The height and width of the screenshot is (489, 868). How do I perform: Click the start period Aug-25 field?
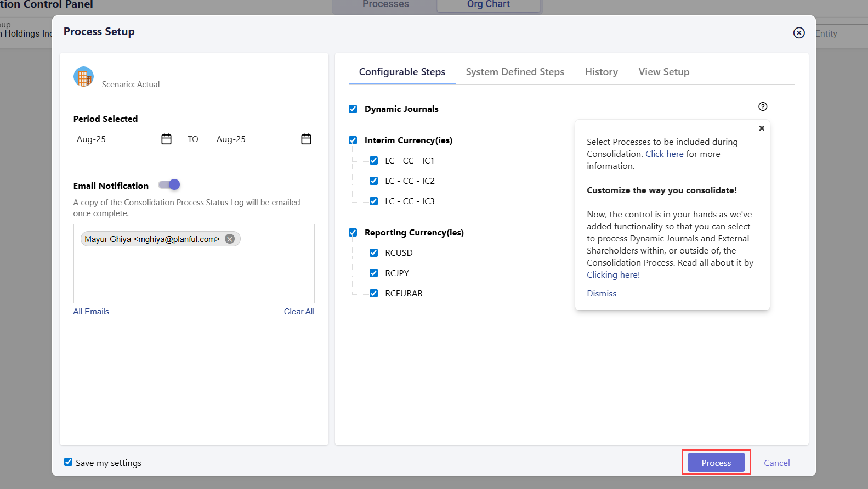(114, 139)
